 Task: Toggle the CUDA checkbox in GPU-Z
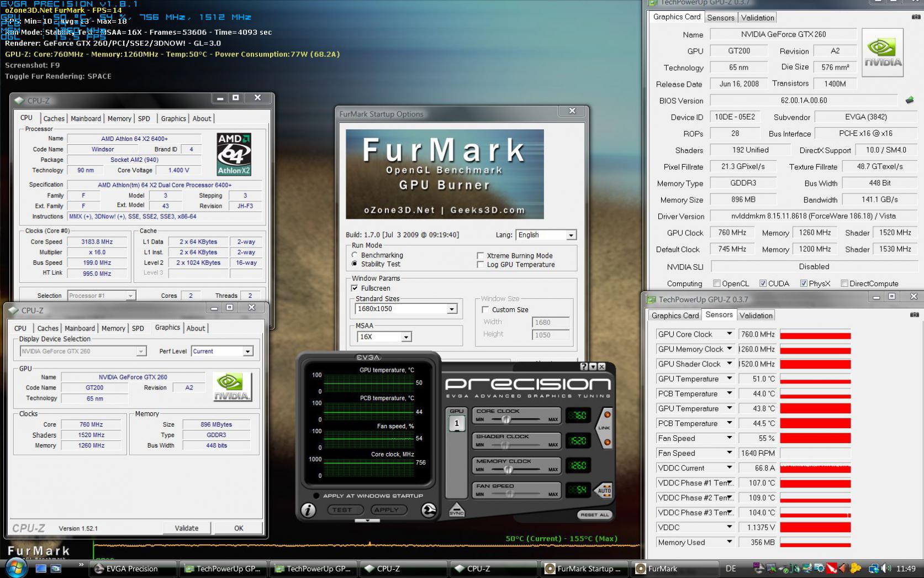pyautogui.click(x=763, y=283)
